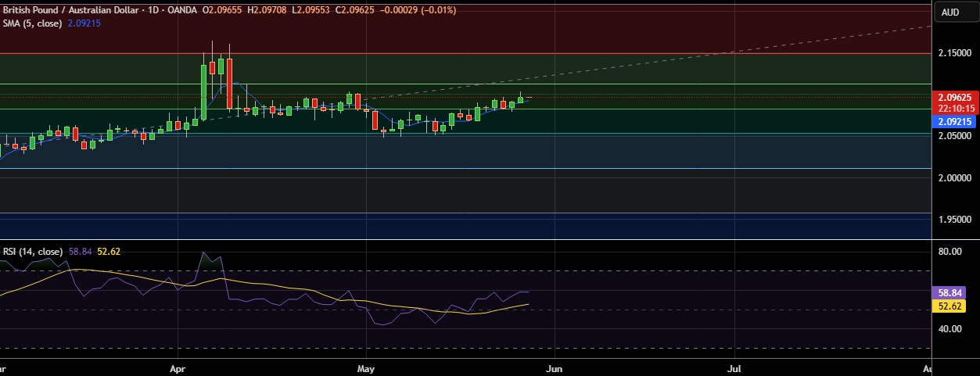Click the RSI moving average value 52.62 in legend
Viewport: 980px width, 376px height.
click(x=109, y=252)
